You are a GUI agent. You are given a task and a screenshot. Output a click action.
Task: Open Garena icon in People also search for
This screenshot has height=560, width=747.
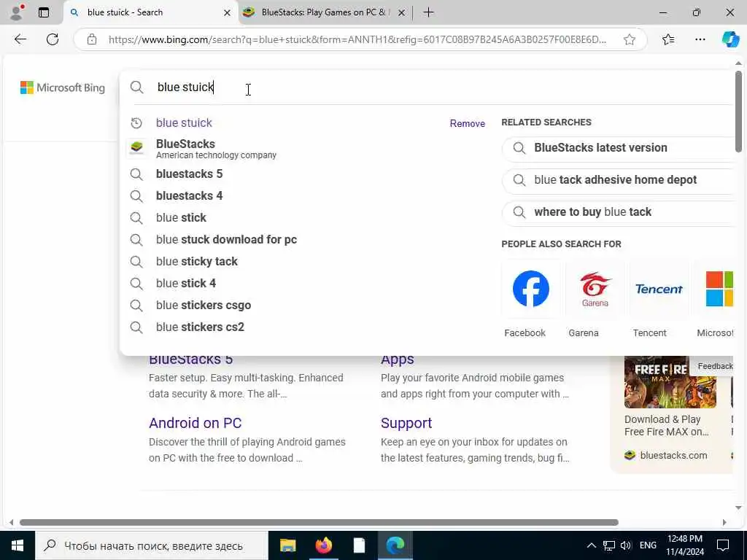595,289
